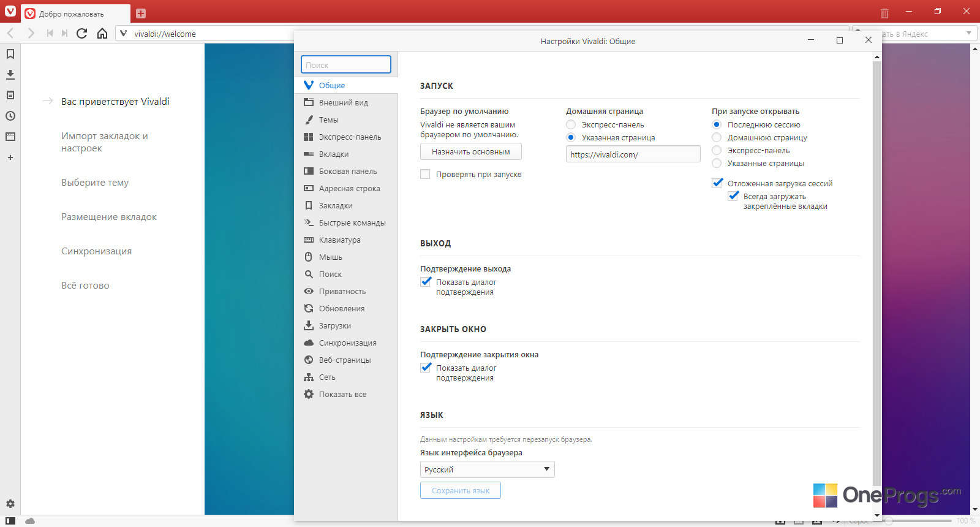
Task: Go to Выберите тему step
Action: click(x=95, y=183)
